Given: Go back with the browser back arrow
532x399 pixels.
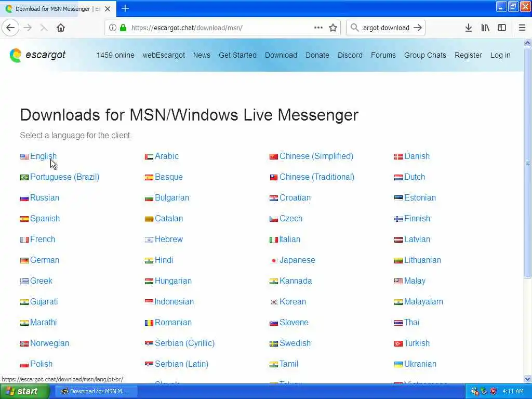Looking at the screenshot, I should (x=10, y=28).
